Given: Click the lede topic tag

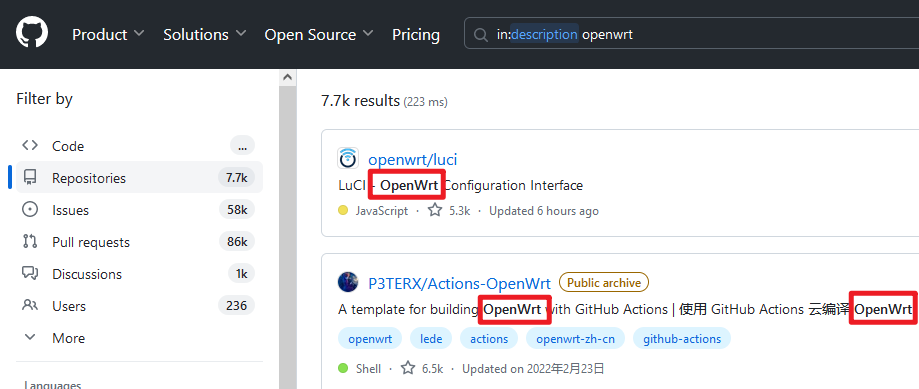Looking at the screenshot, I should [x=431, y=339].
